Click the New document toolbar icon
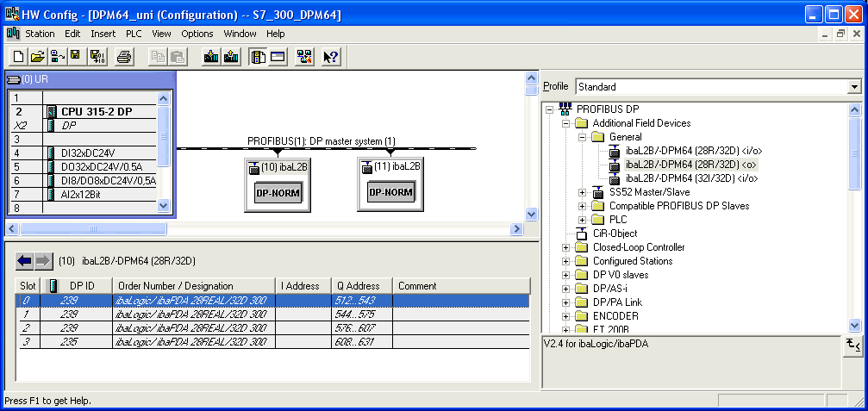868x411 pixels. (18, 57)
